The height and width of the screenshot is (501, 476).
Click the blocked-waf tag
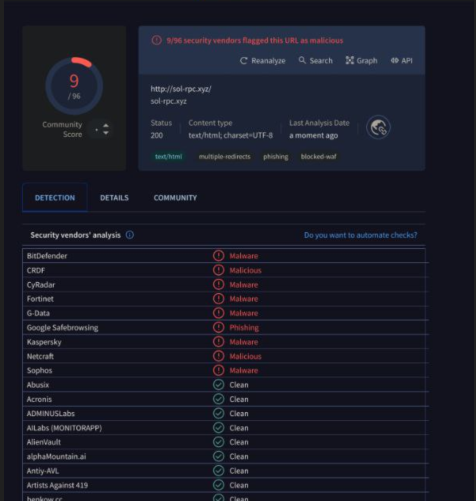point(319,157)
